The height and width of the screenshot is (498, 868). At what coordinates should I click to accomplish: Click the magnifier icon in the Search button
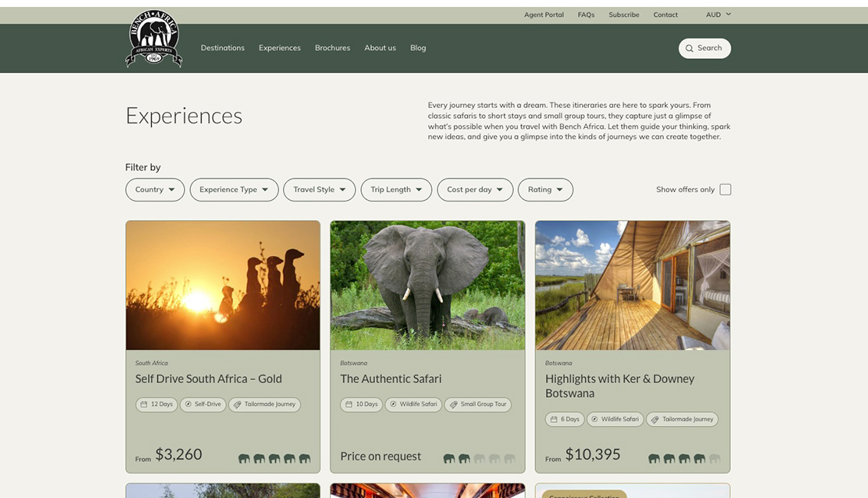[689, 48]
